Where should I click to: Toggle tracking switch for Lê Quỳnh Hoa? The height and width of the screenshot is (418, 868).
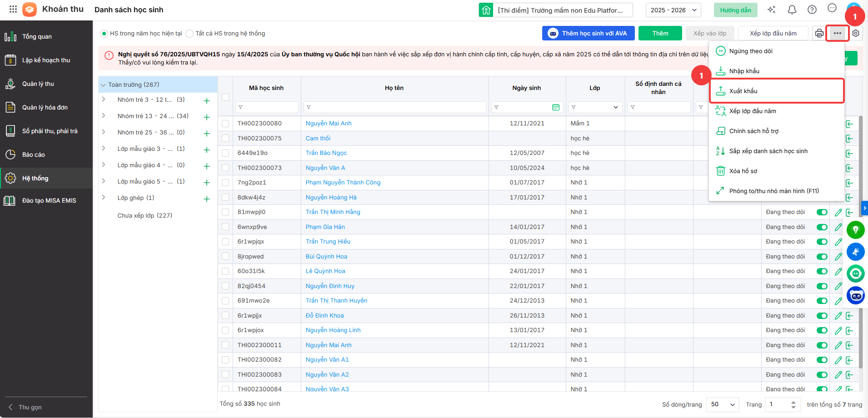pos(822,271)
